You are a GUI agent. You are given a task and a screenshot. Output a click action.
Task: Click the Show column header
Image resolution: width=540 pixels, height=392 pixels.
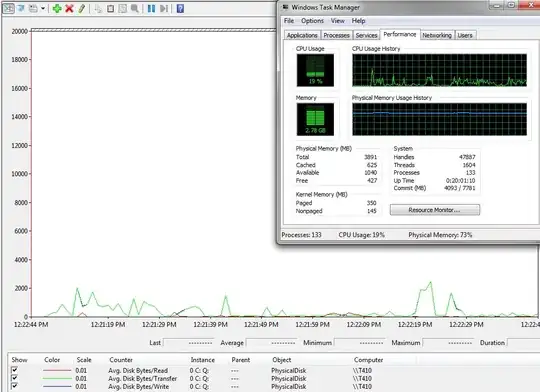point(19,360)
